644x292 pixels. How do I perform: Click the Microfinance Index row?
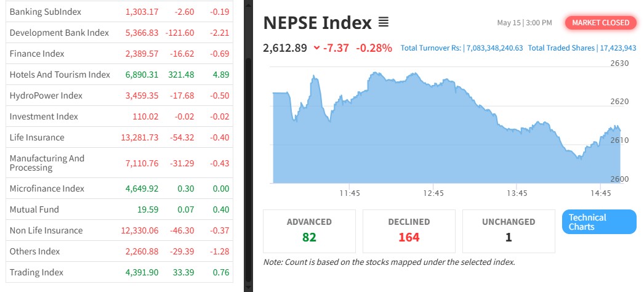click(47, 189)
